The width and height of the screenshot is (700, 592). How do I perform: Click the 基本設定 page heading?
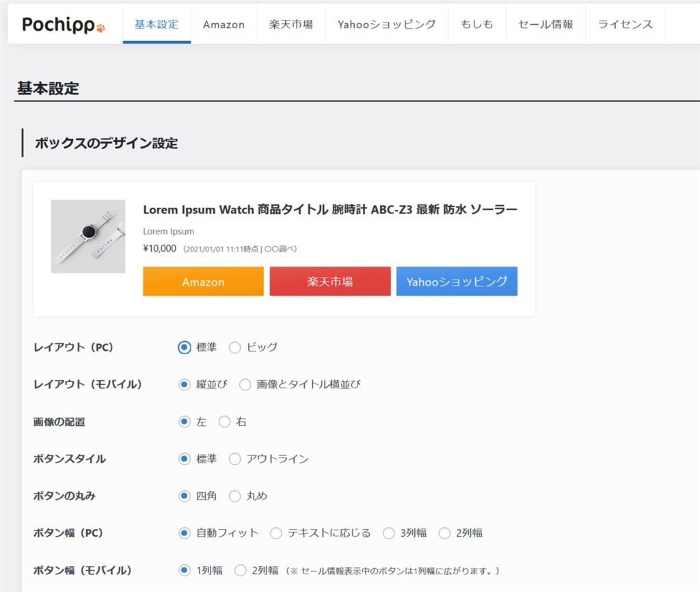click(x=49, y=88)
